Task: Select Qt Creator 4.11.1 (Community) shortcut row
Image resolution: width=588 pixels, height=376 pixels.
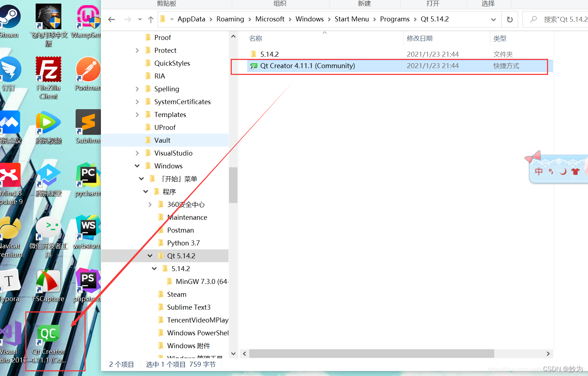Action: pos(399,66)
